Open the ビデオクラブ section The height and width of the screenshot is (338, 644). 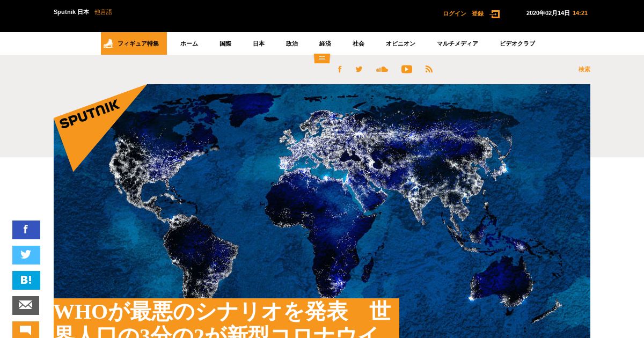coord(517,43)
